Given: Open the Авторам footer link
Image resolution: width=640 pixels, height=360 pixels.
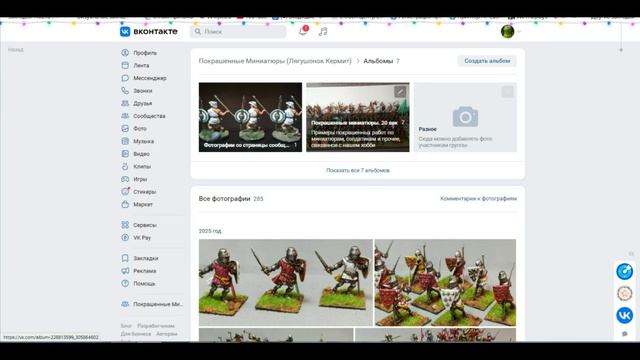Looking at the screenshot, I should (x=167, y=333).
